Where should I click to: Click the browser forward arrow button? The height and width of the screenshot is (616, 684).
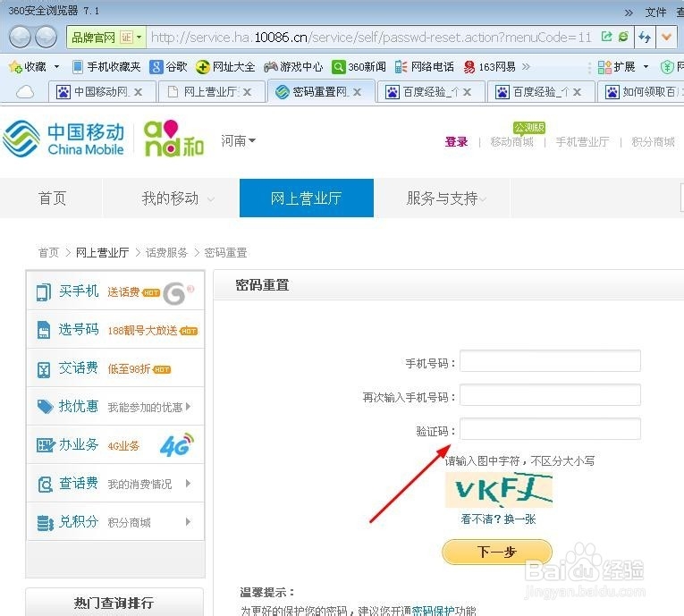[46, 37]
